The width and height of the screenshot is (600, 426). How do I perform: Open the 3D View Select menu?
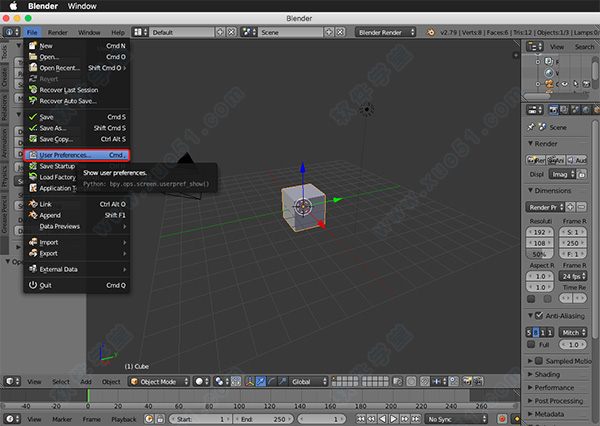click(61, 382)
